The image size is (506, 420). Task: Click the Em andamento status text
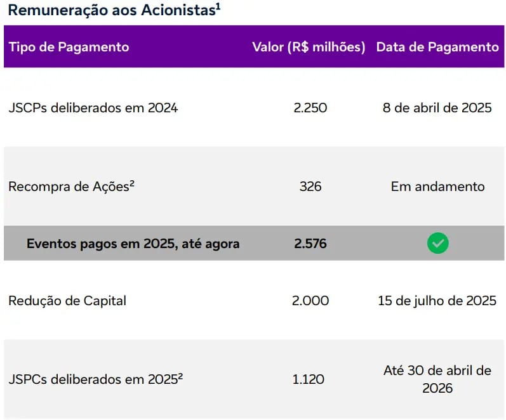coord(437,187)
